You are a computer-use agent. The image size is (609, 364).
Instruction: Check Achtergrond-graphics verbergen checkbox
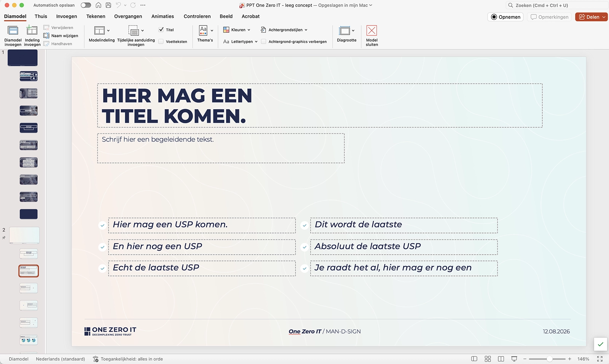pos(263,42)
